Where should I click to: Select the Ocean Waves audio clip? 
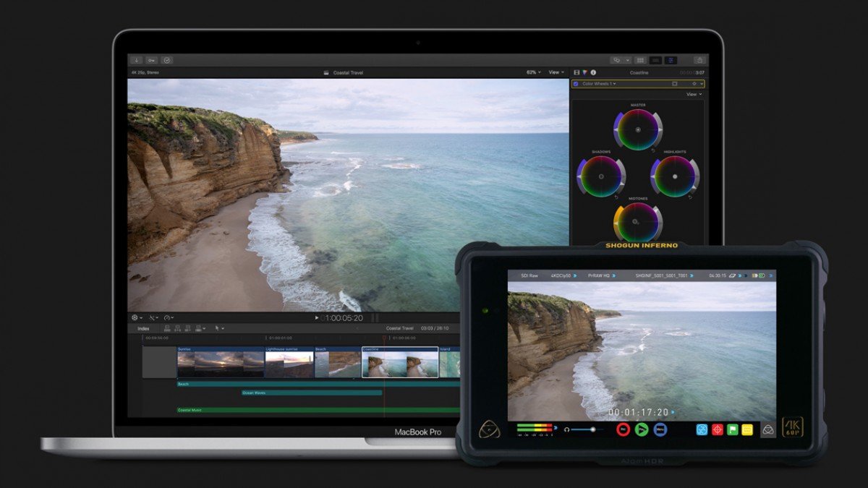(x=312, y=393)
